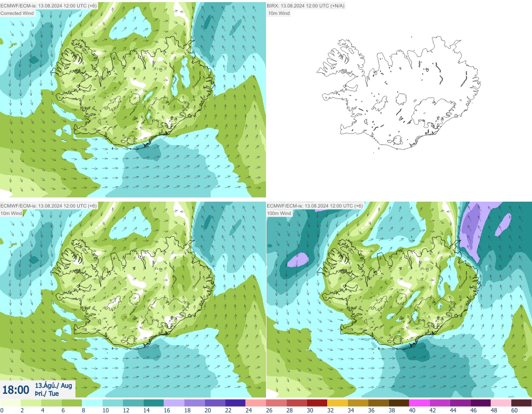The width and height of the screenshot is (532, 414).
Task: Pick the red 28–30 legend swatch
Action: [x=296, y=403]
